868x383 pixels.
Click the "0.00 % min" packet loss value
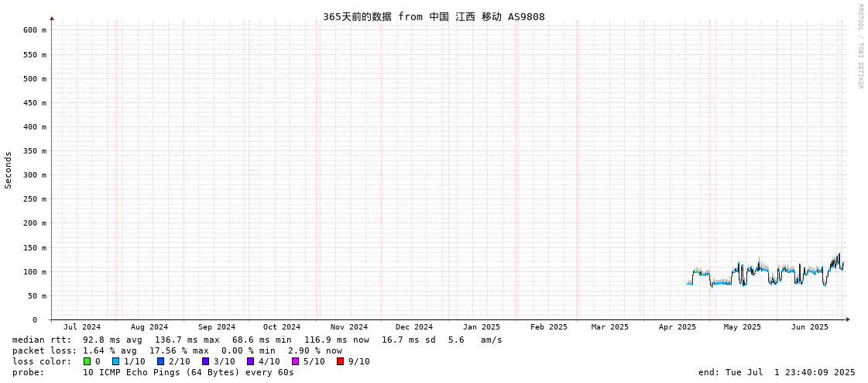(252, 350)
